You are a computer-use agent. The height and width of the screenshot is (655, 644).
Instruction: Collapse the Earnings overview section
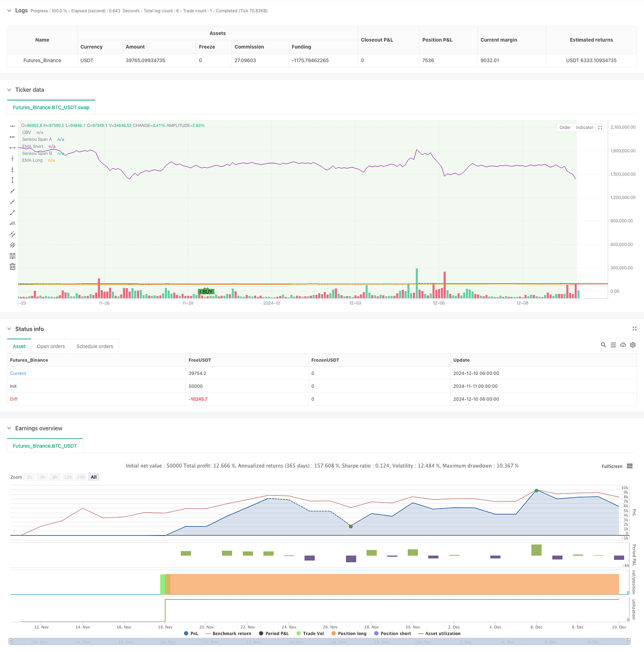tap(9, 428)
